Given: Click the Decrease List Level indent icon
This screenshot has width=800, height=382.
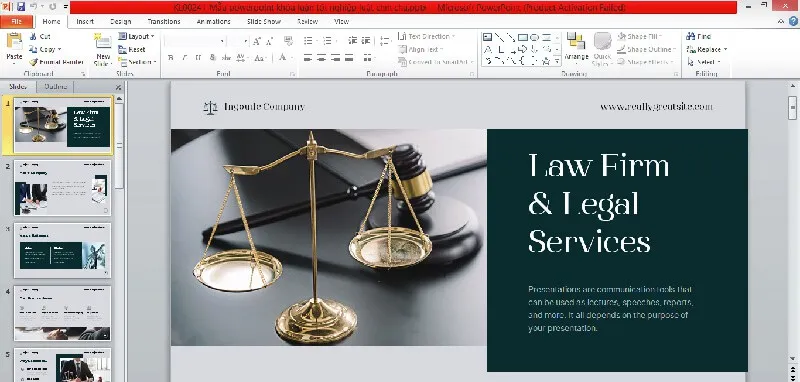Looking at the screenshot, I should pyautogui.click(x=353, y=41).
